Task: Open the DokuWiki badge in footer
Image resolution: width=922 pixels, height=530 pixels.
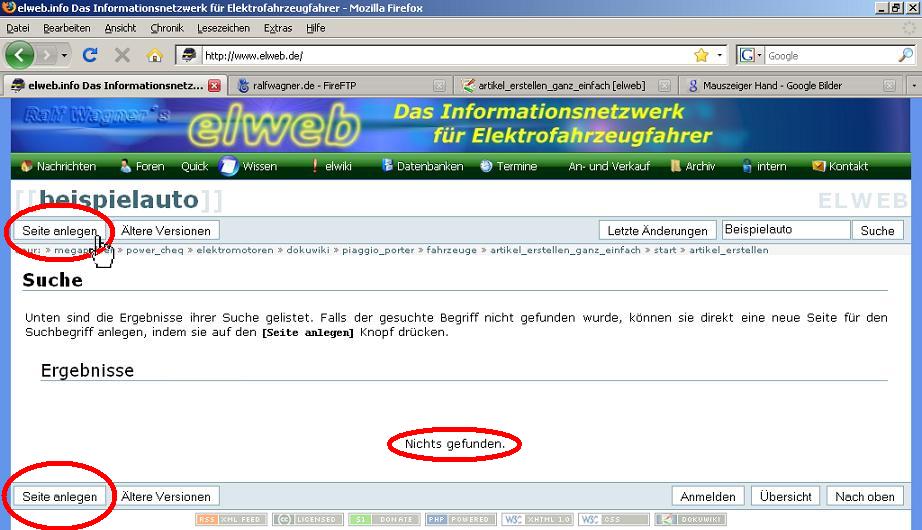Action: [x=691, y=520]
